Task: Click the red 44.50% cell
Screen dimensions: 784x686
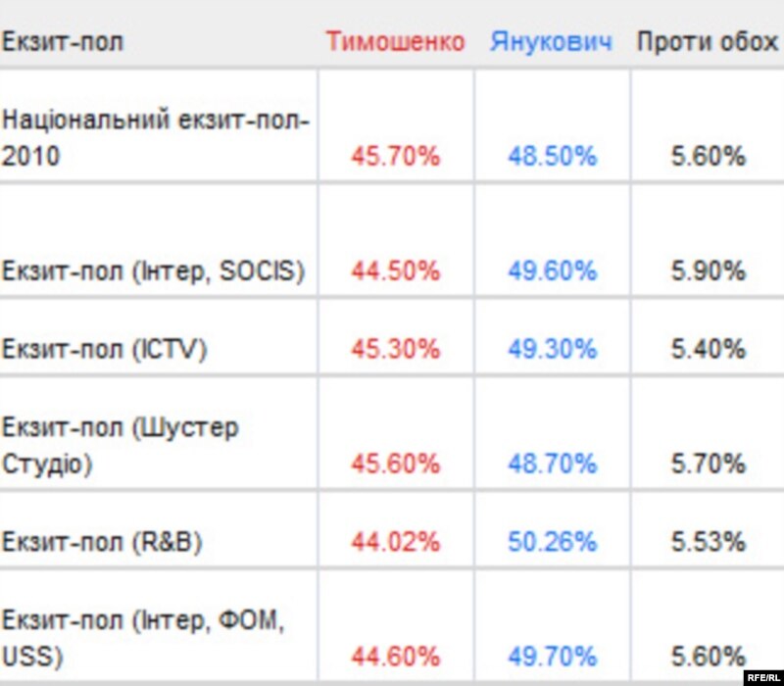Action: [x=396, y=270]
